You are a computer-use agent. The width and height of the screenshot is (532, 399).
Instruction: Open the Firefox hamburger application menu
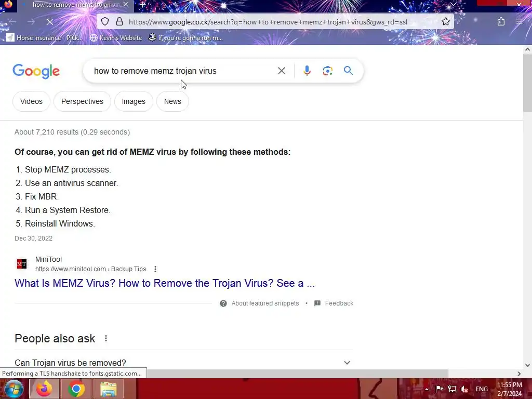(x=520, y=22)
